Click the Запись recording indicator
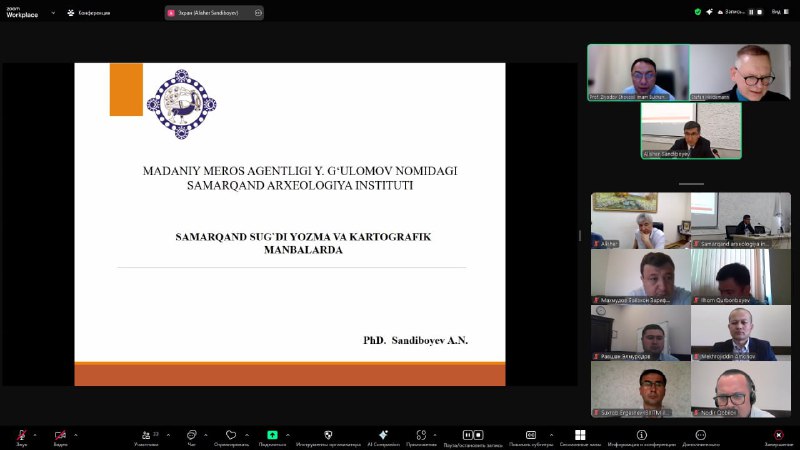The height and width of the screenshot is (450, 800). pos(731,12)
